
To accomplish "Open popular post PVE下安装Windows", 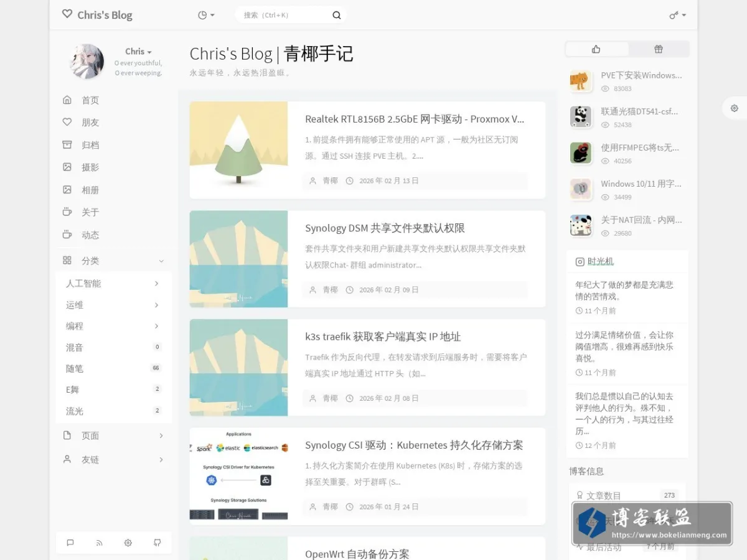I will pyautogui.click(x=641, y=75).
